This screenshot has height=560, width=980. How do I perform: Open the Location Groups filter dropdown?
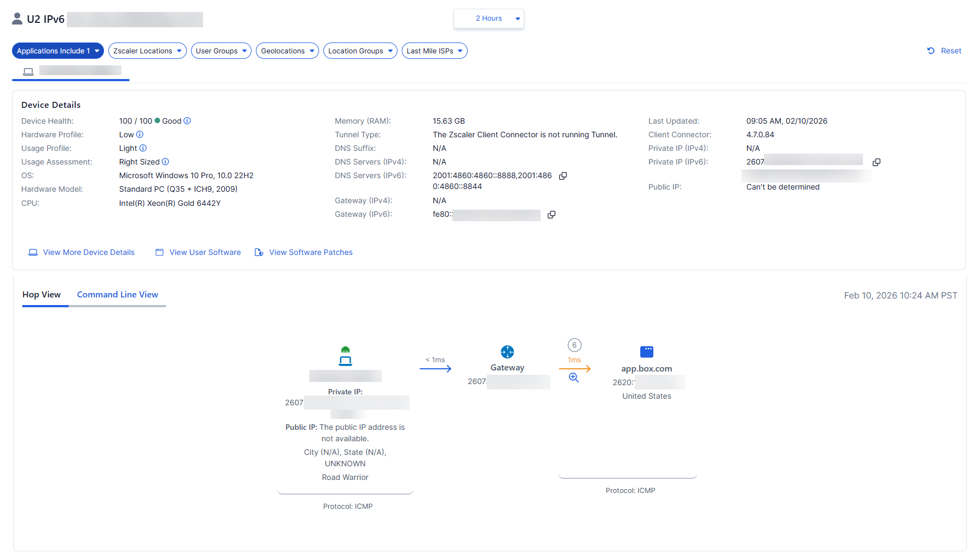pyautogui.click(x=360, y=51)
